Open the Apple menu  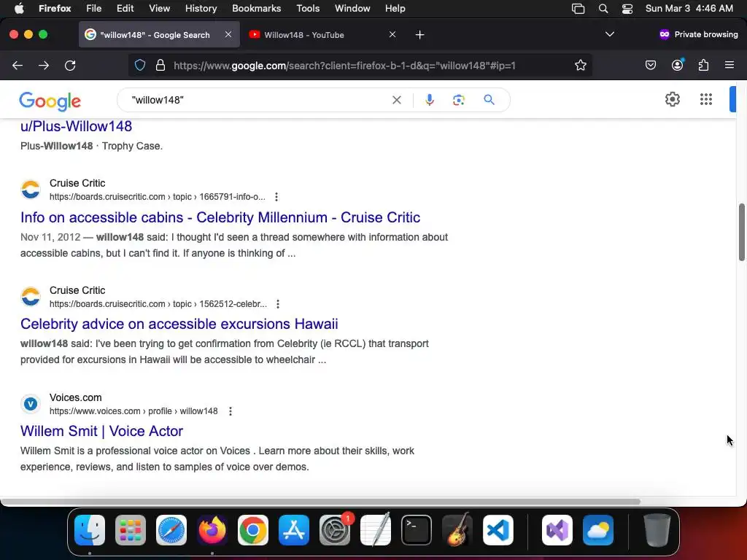(19, 8)
